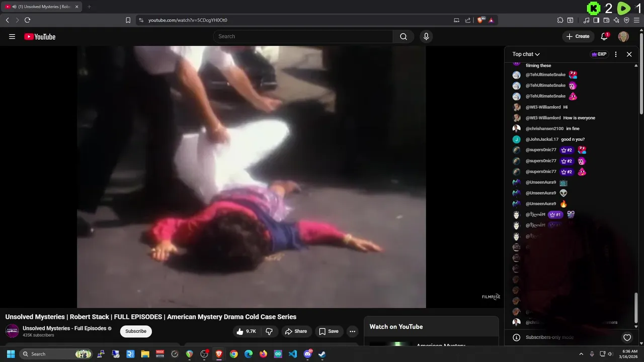Viewport: 644px width, 362px height.
Task: Bookmark this page in the address bar
Action: 128,20
